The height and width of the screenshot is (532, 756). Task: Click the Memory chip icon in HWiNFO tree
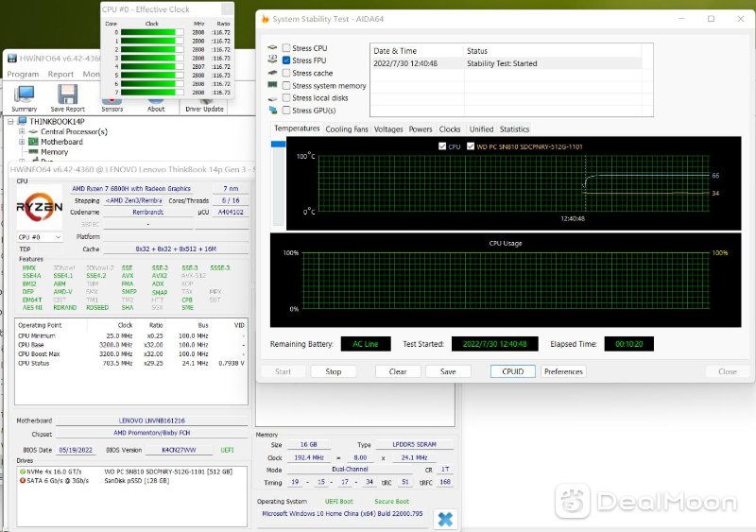click(x=33, y=151)
